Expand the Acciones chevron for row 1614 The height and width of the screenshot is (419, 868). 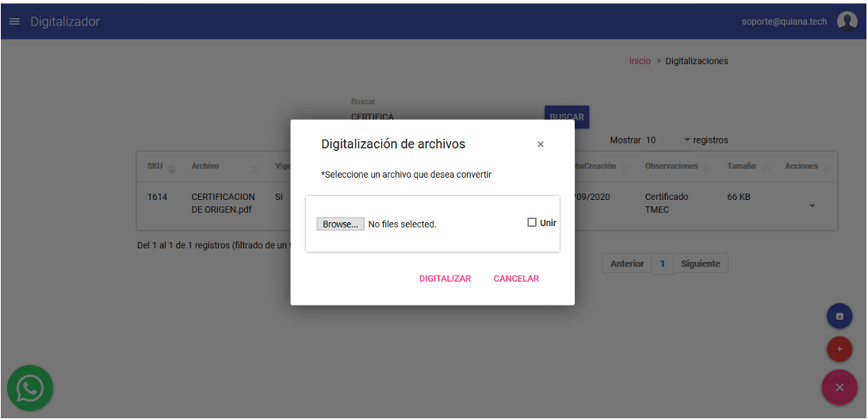812,205
